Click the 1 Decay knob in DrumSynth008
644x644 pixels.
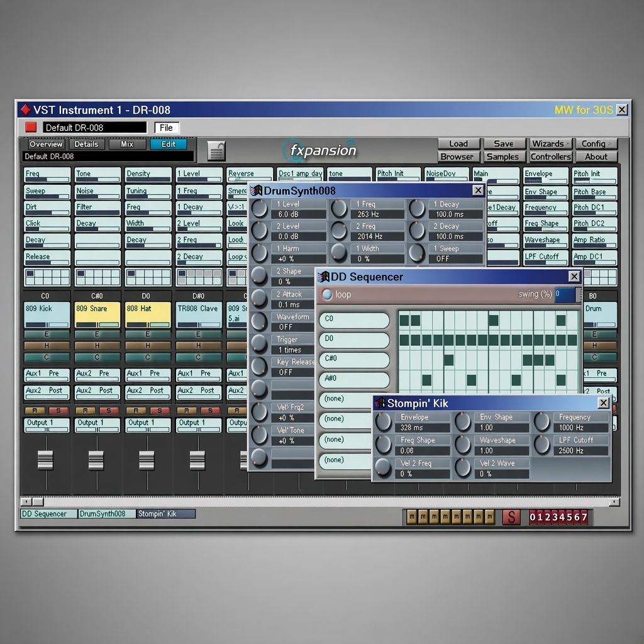click(x=417, y=208)
